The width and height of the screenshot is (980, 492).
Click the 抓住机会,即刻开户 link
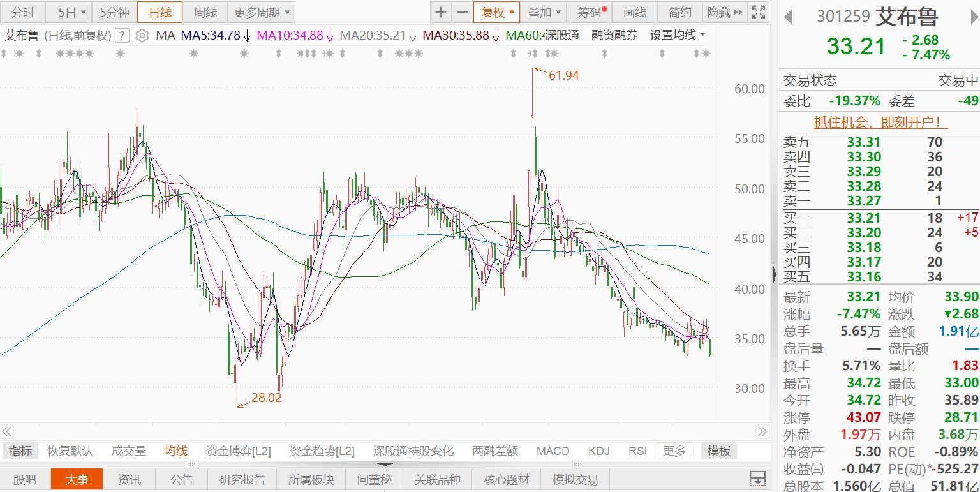click(x=879, y=121)
